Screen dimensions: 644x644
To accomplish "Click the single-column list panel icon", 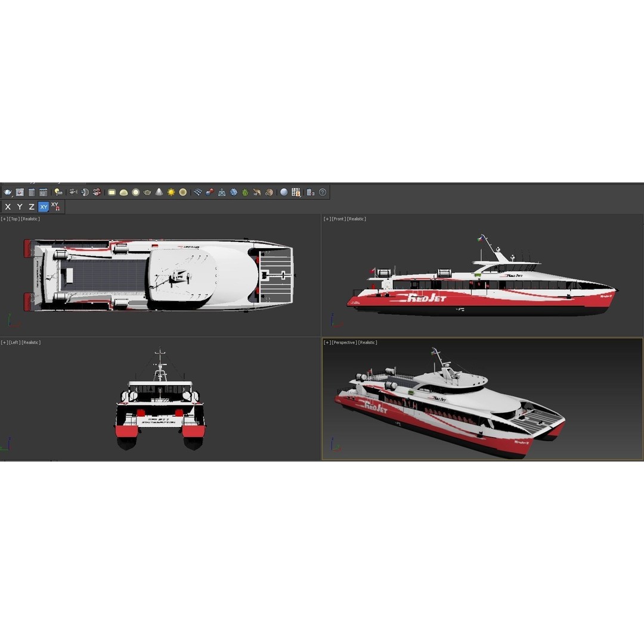I will [32, 192].
